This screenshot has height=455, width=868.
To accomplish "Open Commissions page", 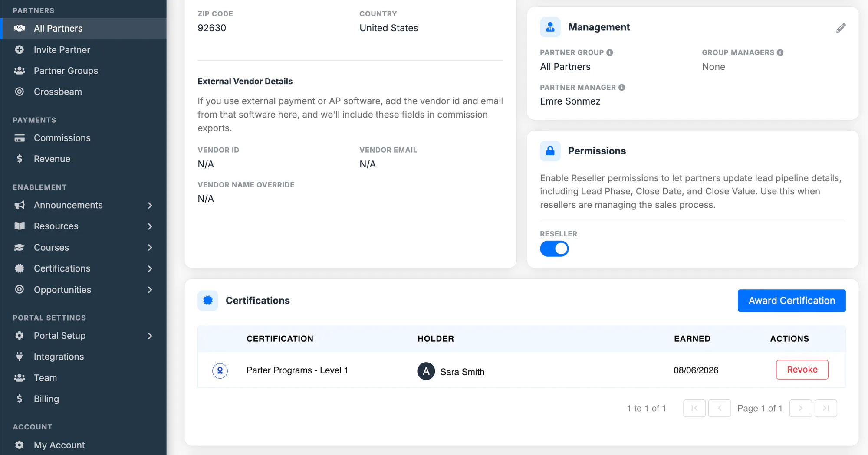I will coord(83,138).
